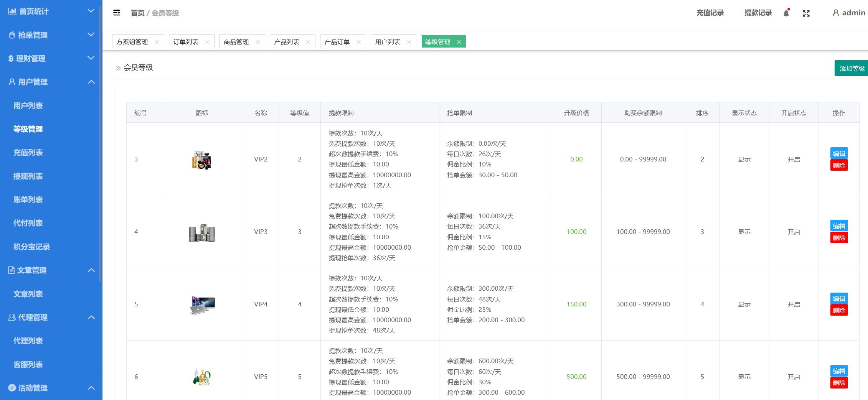Switch to the 订单列表 tab

click(x=186, y=42)
